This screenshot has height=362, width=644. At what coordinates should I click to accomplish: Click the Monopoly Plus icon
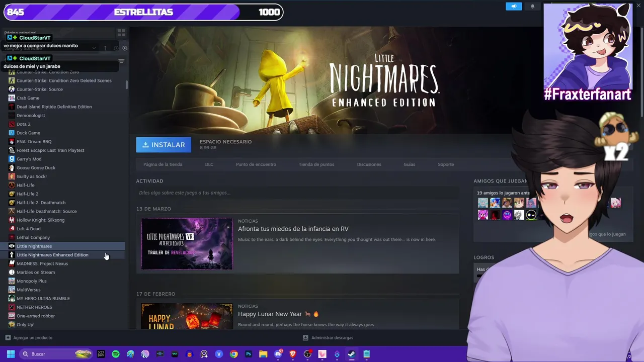(x=12, y=281)
